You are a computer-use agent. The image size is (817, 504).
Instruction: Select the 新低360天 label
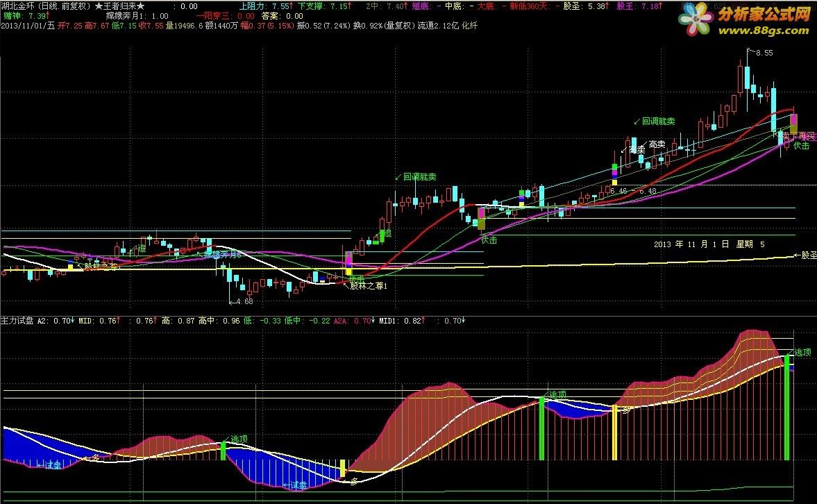pyautogui.click(x=529, y=6)
